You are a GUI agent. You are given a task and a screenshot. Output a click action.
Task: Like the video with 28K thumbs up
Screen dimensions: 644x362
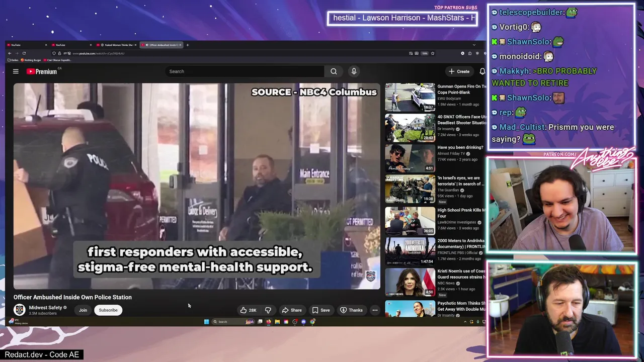248,310
